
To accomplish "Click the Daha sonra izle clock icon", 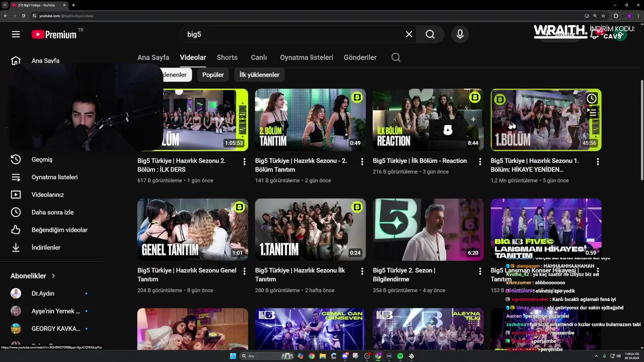I will [16, 212].
